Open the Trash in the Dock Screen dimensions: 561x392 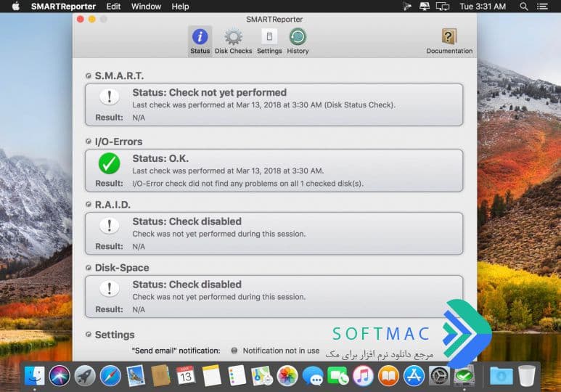pos(527,376)
